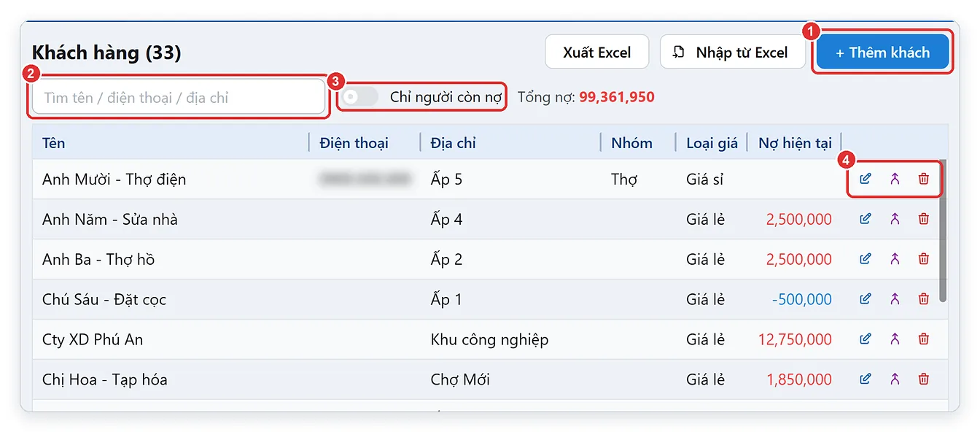Edit the Chú Sáu - Đặt cọc customer
Viewport: 980px width, 432px height.
coord(866,299)
